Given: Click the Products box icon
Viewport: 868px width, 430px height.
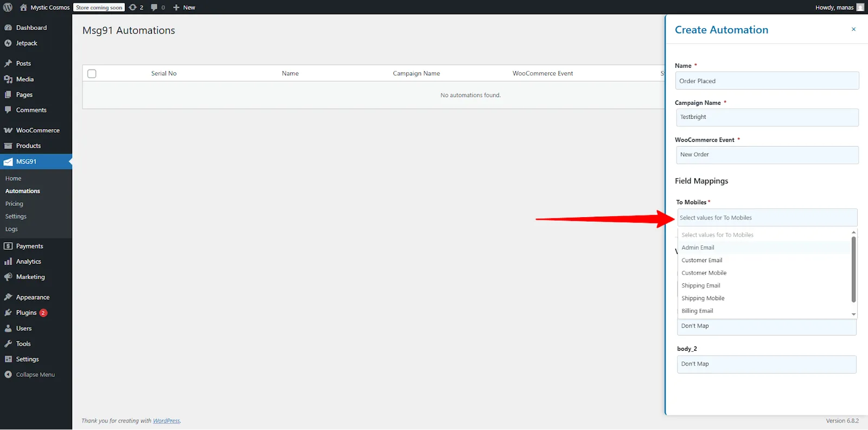Looking at the screenshot, I should (8, 146).
